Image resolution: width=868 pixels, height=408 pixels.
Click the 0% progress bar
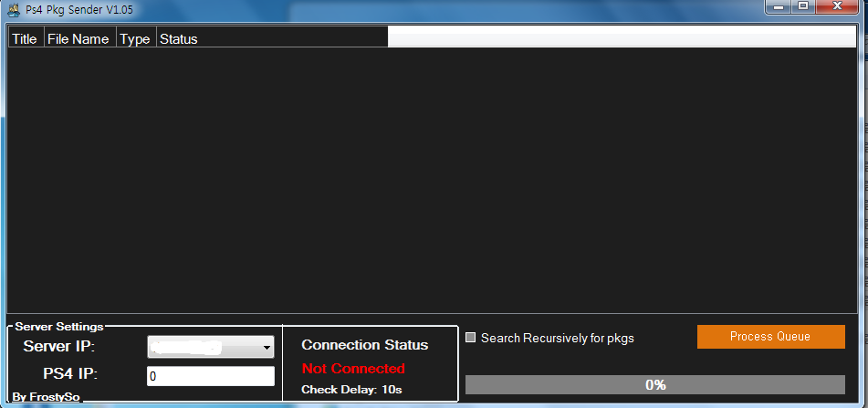click(x=654, y=385)
